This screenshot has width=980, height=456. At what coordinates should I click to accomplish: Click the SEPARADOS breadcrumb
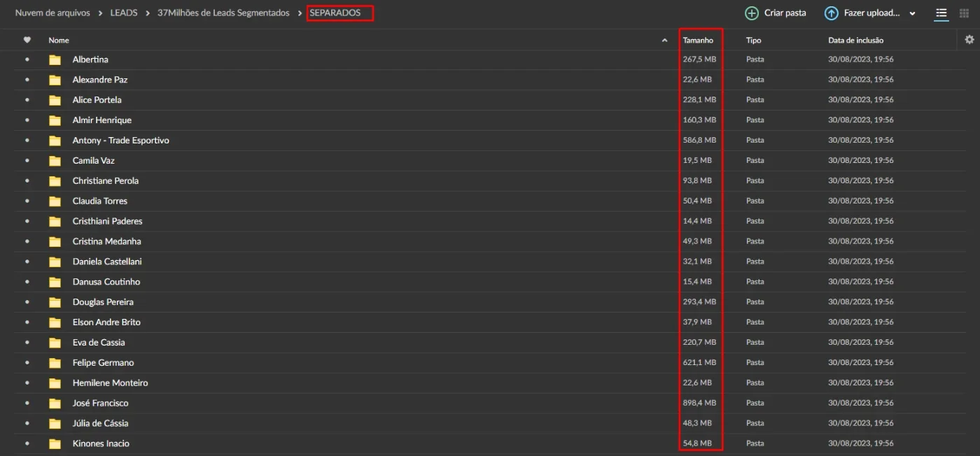point(335,13)
